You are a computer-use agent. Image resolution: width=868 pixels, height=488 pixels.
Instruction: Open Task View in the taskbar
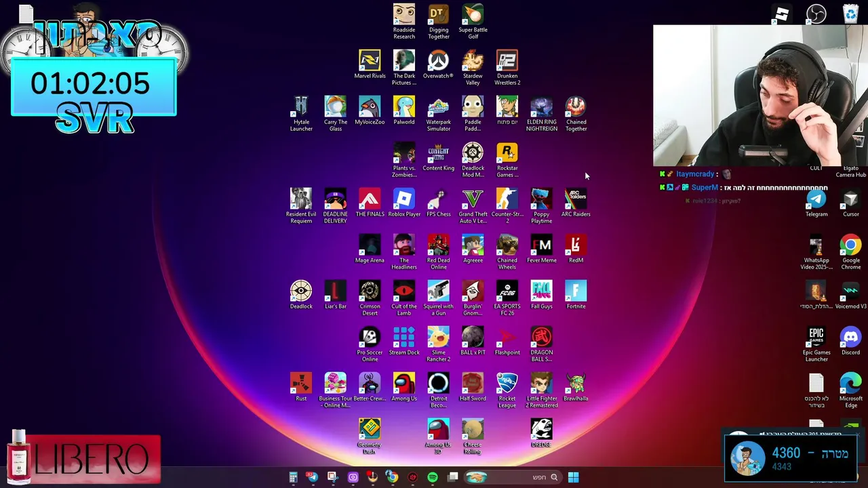pyautogui.click(x=452, y=477)
